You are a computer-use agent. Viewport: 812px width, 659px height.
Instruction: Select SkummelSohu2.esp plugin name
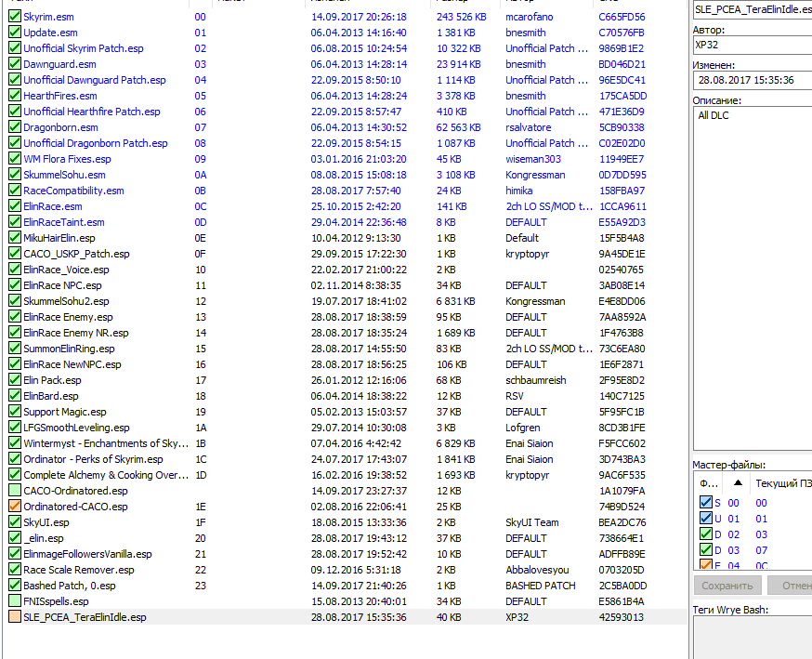coord(66,301)
